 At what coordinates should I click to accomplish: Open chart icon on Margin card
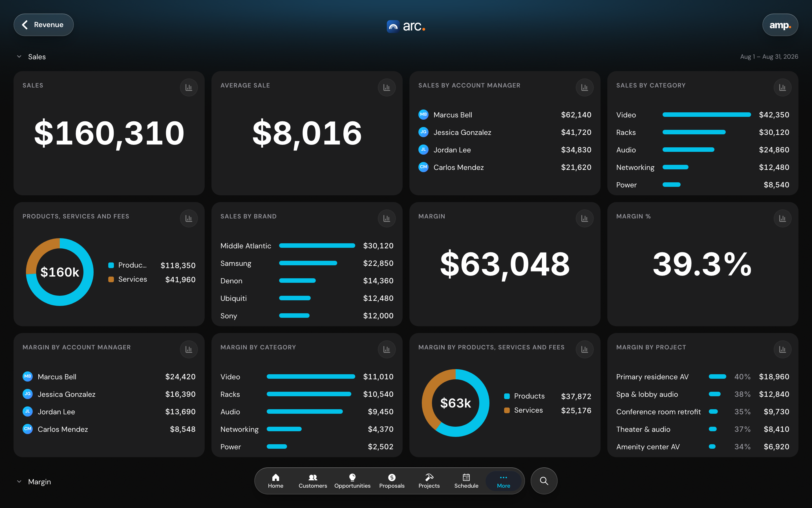point(584,218)
